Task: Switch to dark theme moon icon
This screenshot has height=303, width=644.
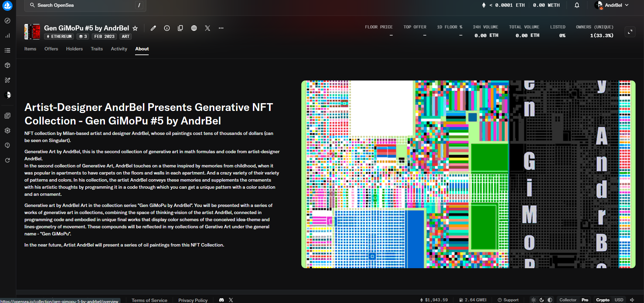Action: [542, 300]
